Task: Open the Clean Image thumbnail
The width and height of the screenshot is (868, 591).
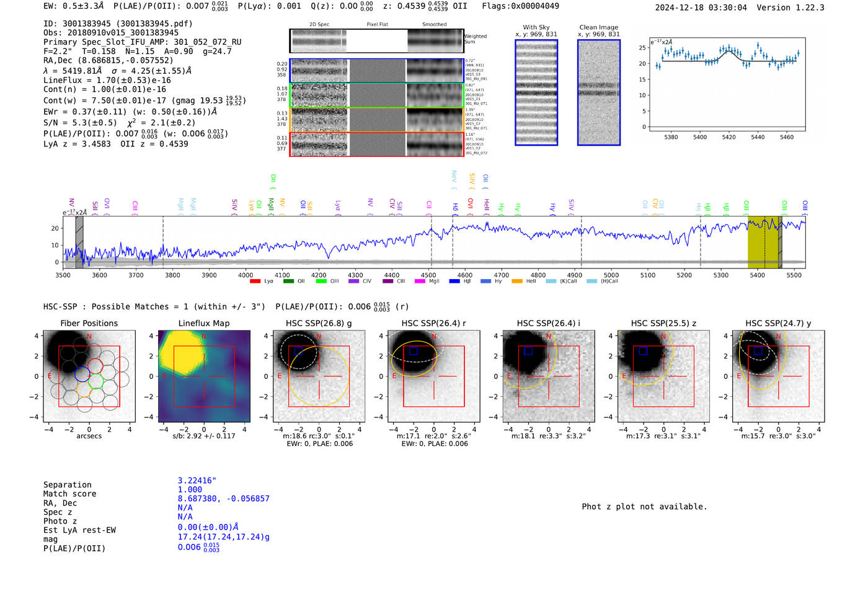Action: point(599,92)
